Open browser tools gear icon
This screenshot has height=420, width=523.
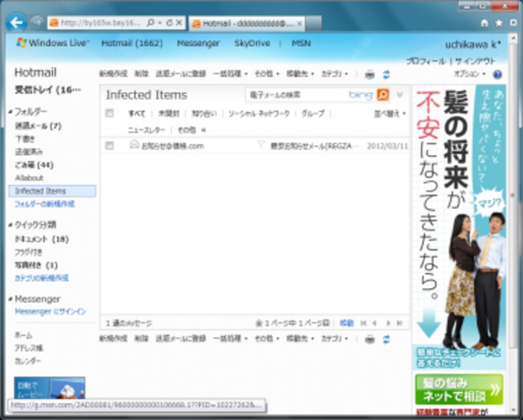point(514,23)
